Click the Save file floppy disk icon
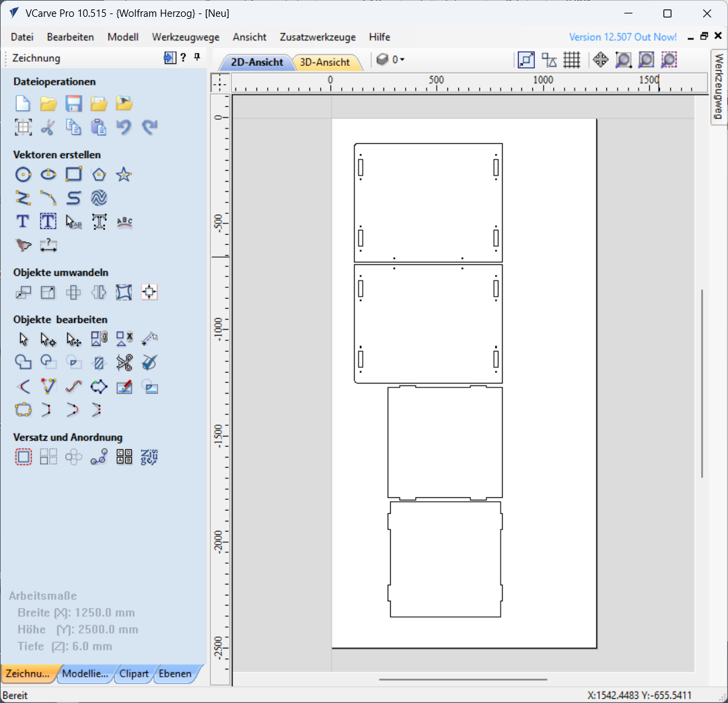This screenshot has width=728, height=703. (73, 104)
